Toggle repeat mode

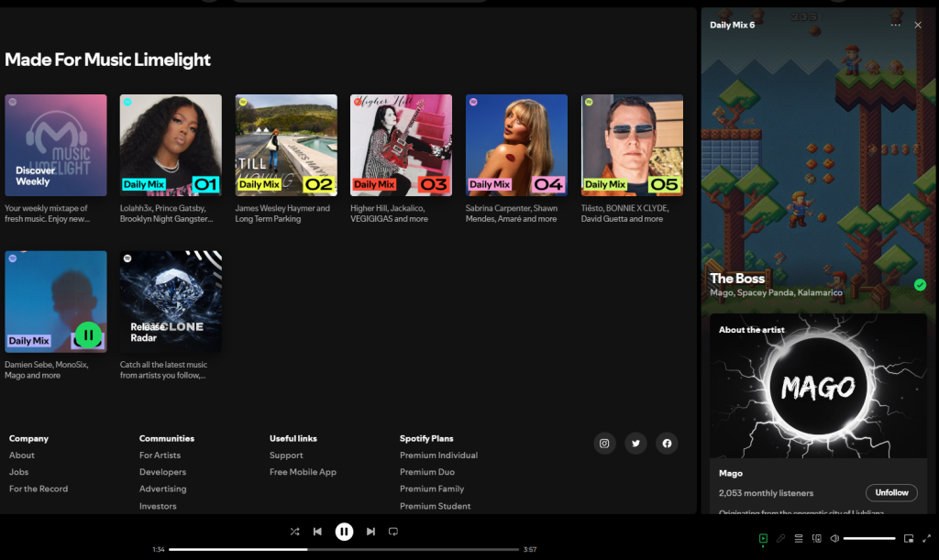(393, 532)
